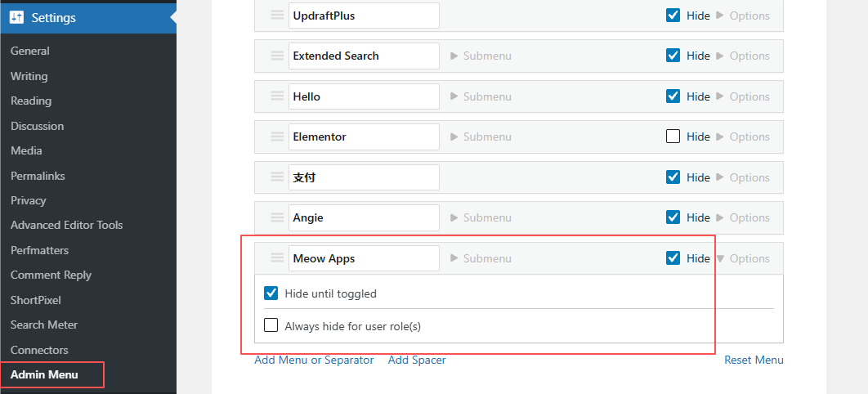Grab the drag handle beside Extended Search
868x394 pixels.
click(277, 56)
